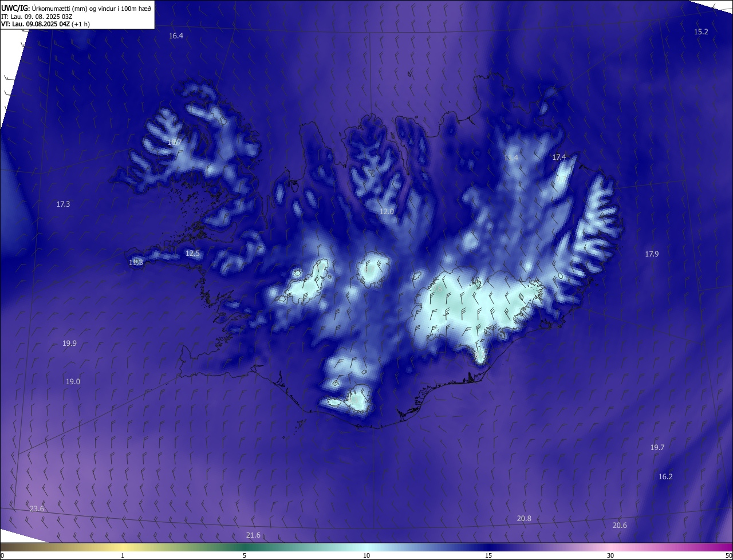The width and height of the screenshot is (733, 560).
Task: Select the 21.6 value label
Action: [253, 535]
